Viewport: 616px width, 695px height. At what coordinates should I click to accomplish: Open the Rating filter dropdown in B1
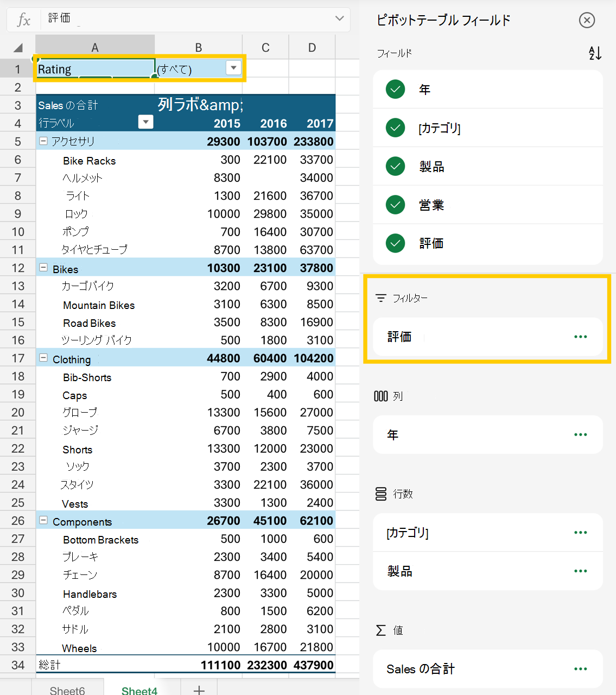233,68
